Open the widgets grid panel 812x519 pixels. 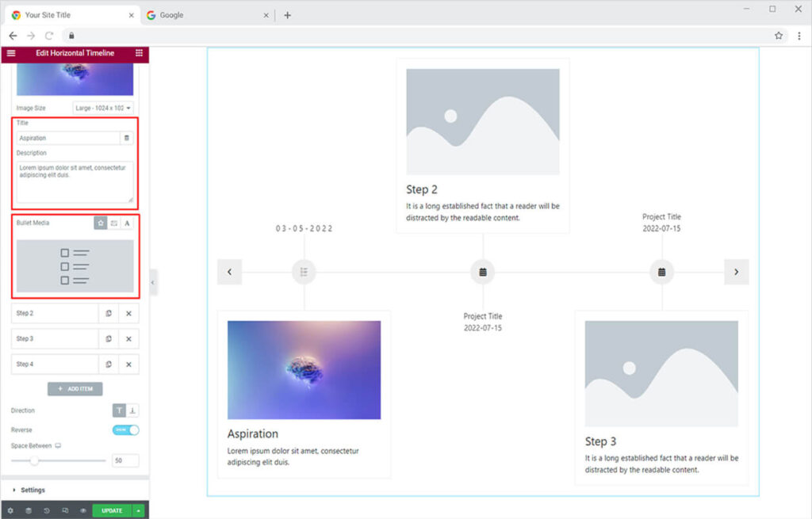[x=140, y=53]
